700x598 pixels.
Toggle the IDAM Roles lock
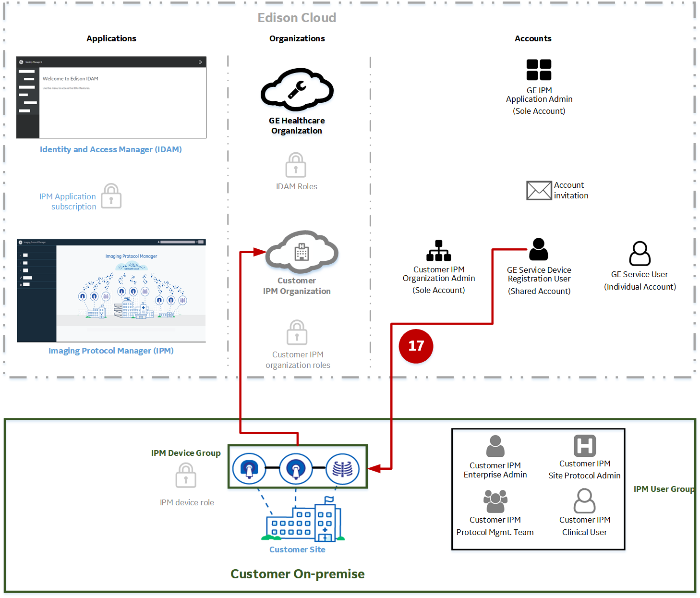(296, 165)
